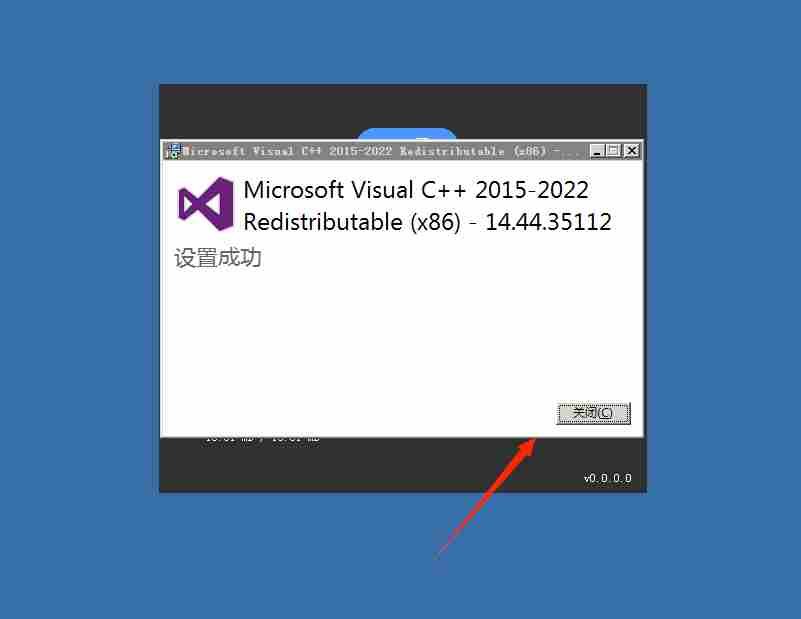Click the dark launcher panel bottom strip
Screen dimensions: 801x619
click(x=403, y=465)
